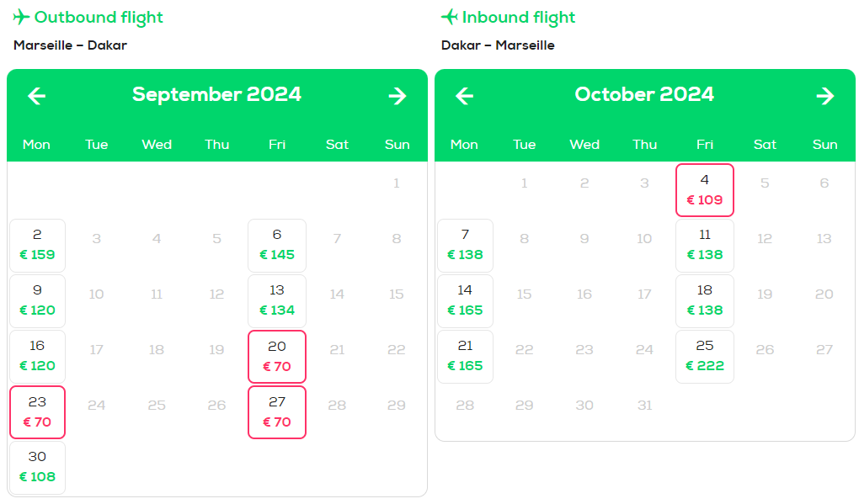This screenshot has width=859, height=504.
Task: Select October 7 inbound for €138
Action: pos(465,246)
